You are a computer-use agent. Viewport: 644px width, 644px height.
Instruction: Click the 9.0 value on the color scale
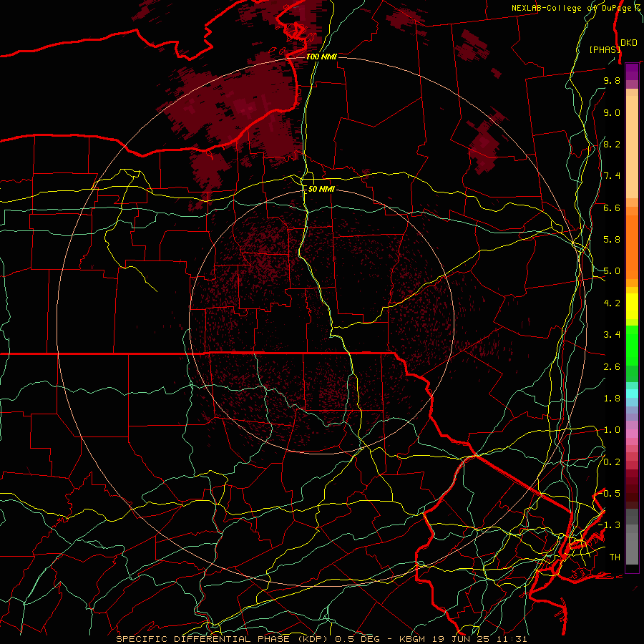tap(612, 112)
